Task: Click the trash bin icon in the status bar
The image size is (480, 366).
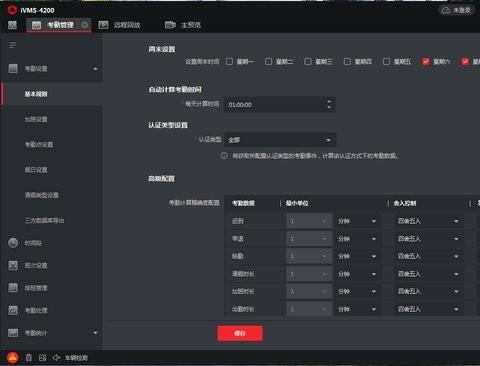Action: (29, 358)
